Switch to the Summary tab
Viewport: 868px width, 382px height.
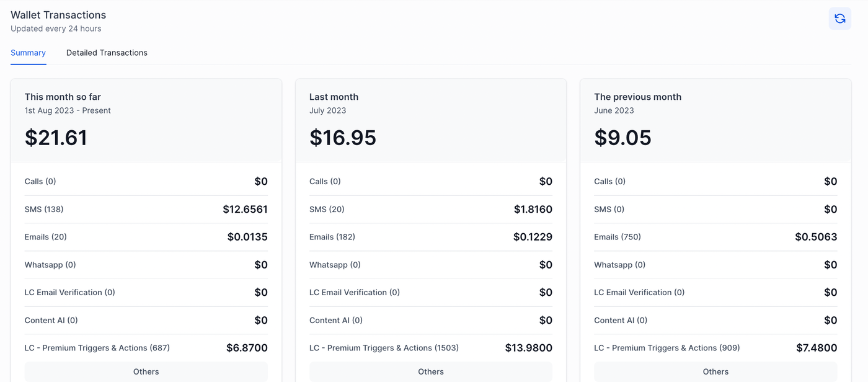tap(28, 53)
